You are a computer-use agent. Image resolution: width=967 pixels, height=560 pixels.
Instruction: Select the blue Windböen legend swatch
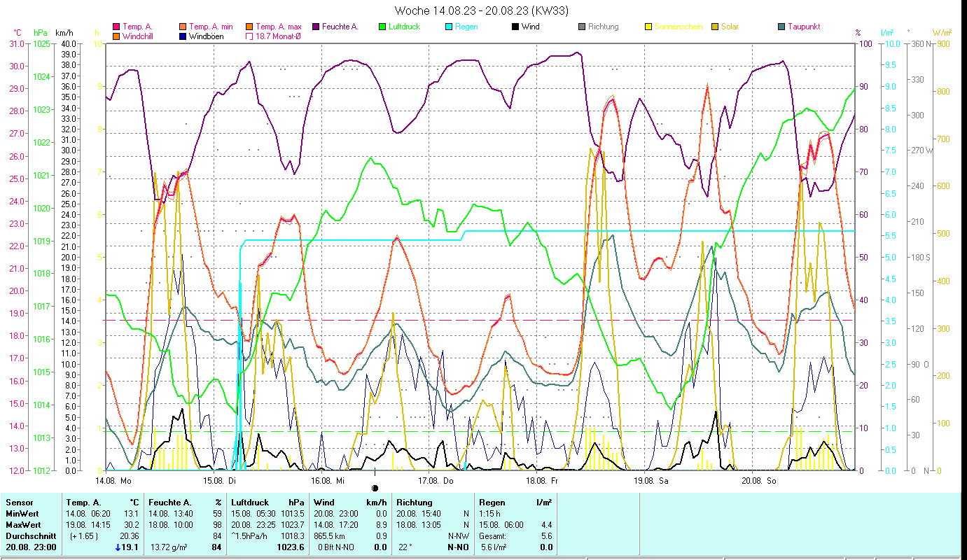[183, 36]
